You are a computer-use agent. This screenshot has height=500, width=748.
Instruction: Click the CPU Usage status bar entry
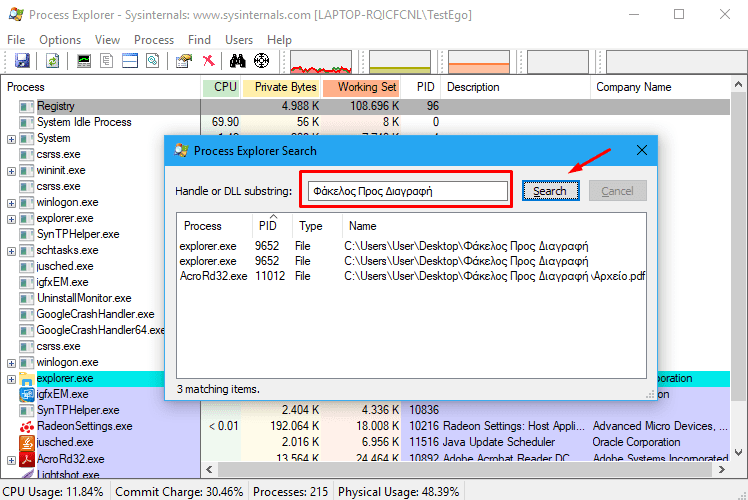pos(53,492)
